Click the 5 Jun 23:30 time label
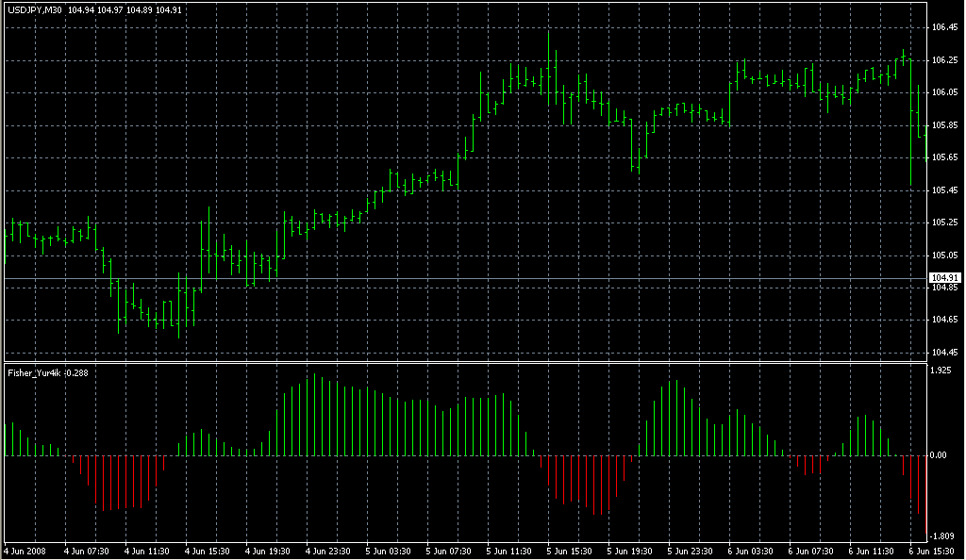 point(690,552)
